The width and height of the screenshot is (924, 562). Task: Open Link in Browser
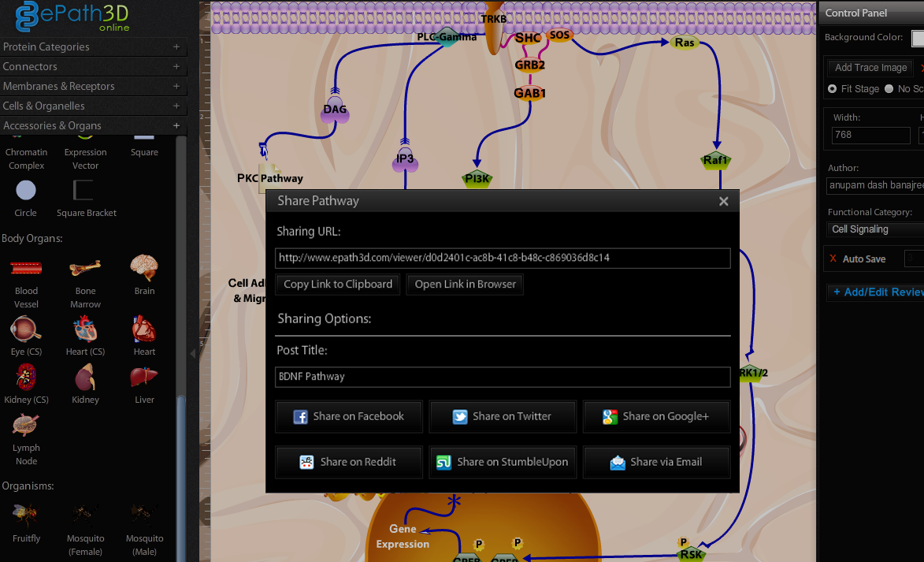465,285
